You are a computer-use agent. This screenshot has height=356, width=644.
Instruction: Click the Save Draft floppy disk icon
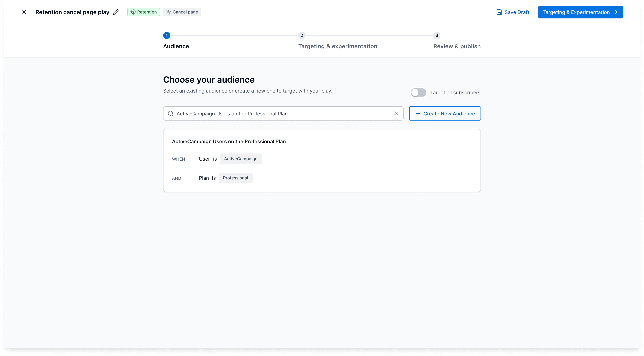click(x=499, y=12)
